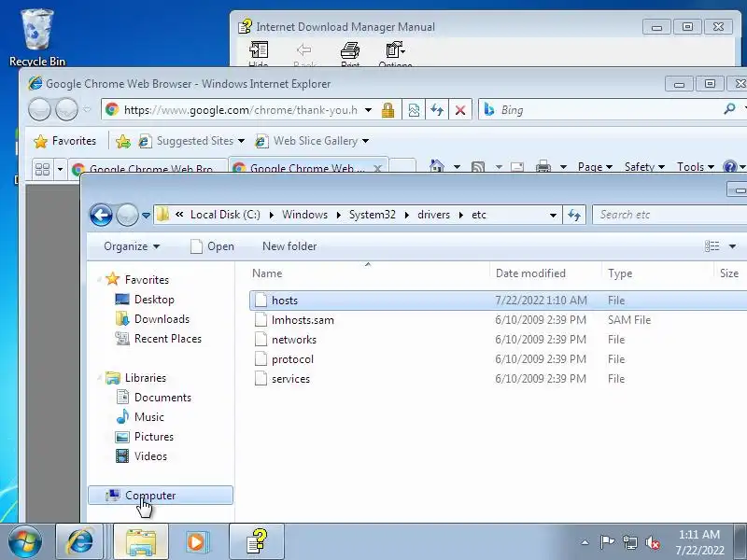Click Print icon in Download Manager Manual
The width and height of the screenshot is (747, 560).
pos(350,53)
